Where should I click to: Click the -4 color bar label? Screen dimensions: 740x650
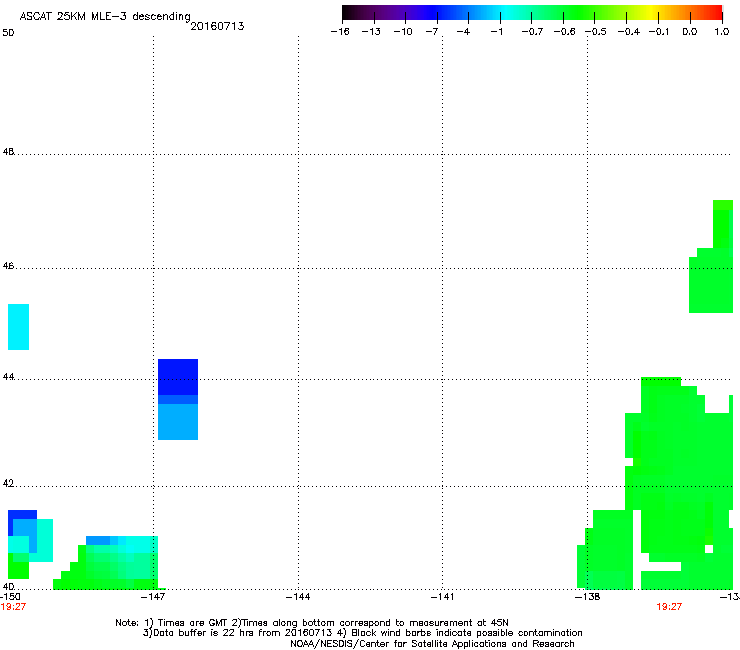[463, 32]
